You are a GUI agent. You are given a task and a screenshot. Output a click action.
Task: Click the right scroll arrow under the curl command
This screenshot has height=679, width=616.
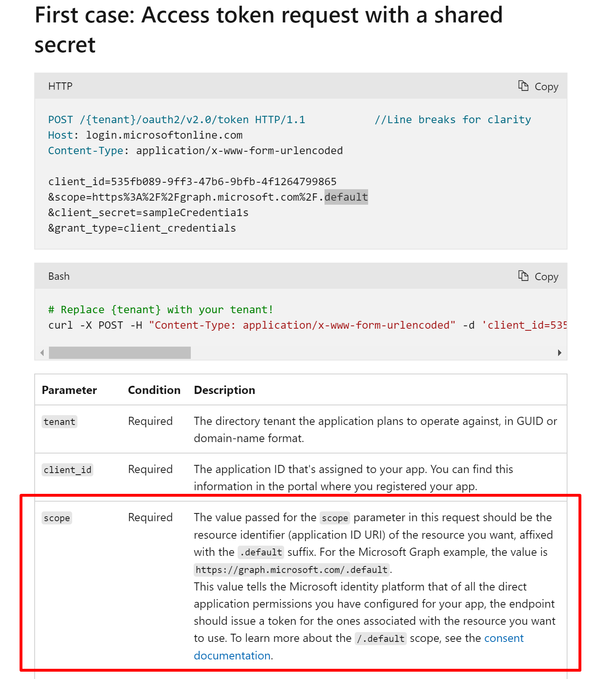(559, 352)
